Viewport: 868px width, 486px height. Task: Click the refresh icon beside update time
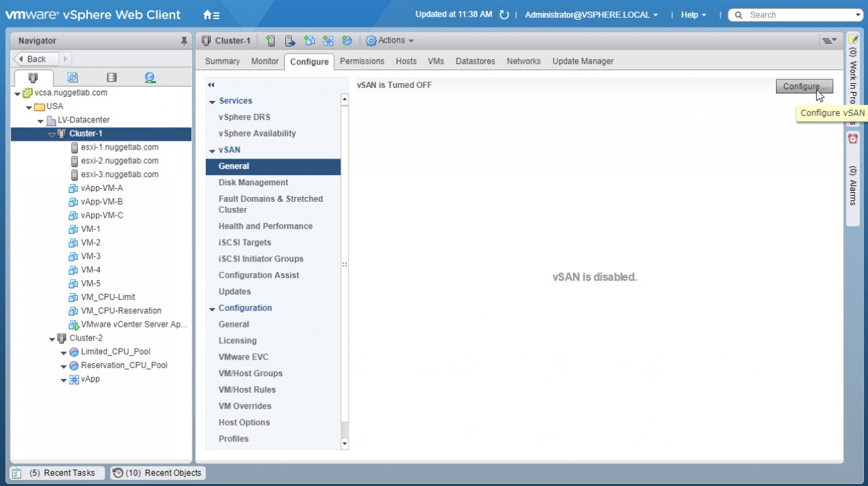(504, 15)
